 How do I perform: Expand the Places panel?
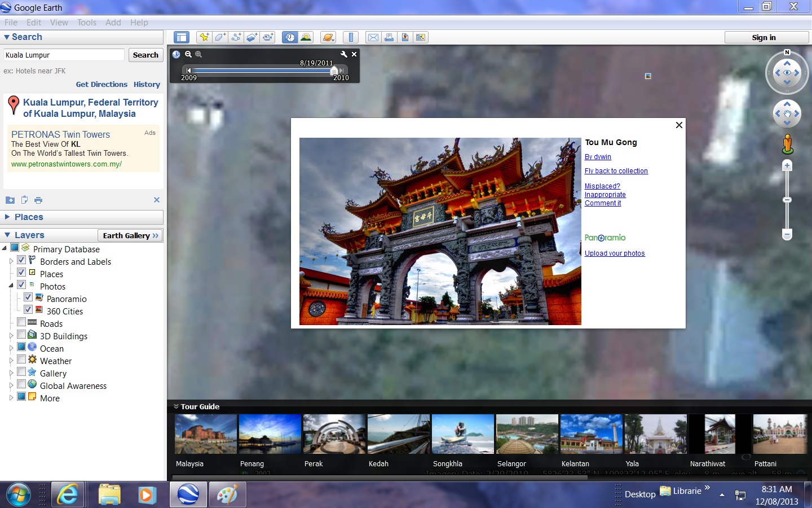pyautogui.click(x=7, y=217)
